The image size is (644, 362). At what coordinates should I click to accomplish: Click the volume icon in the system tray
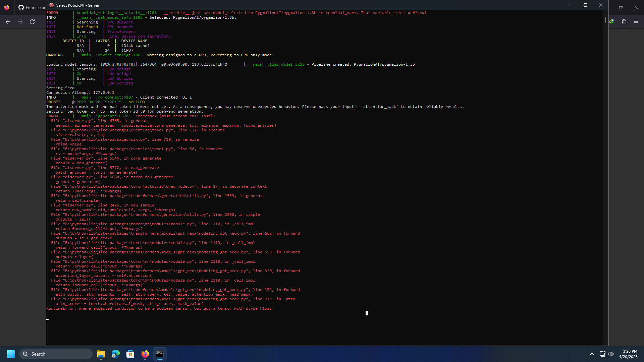pyautogui.click(x=610, y=354)
